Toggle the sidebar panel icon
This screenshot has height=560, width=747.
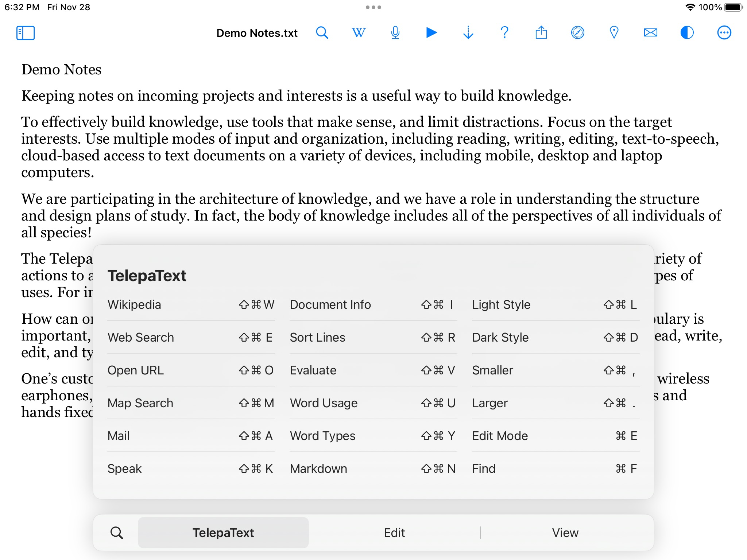point(25,33)
